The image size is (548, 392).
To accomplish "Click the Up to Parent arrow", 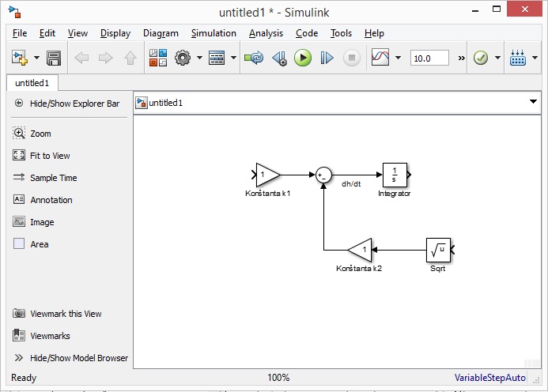I will [130, 58].
